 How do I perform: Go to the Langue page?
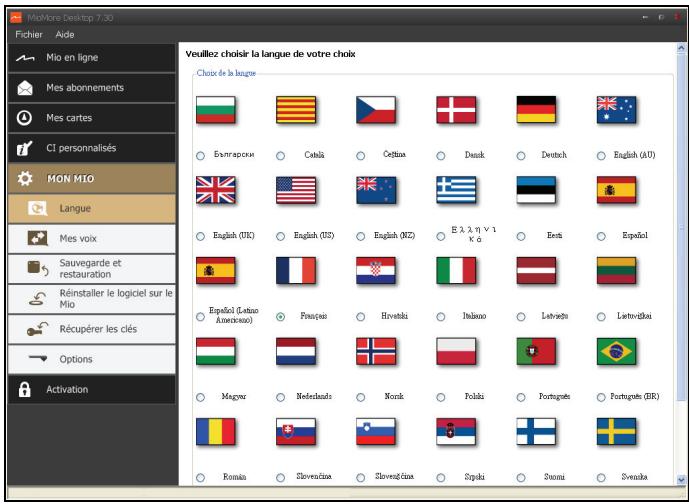pyautogui.click(x=91, y=208)
